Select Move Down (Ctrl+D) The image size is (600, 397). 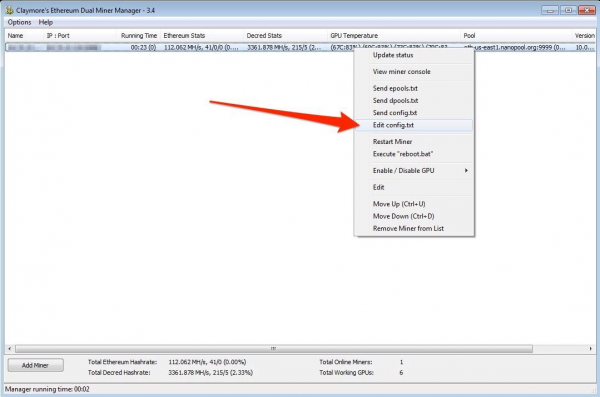(x=403, y=216)
